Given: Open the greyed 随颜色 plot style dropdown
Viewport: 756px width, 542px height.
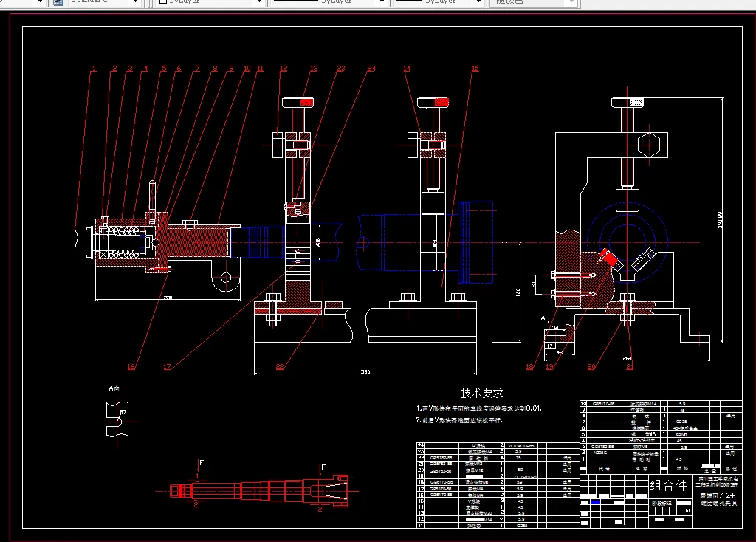Looking at the screenshot, I should tap(572, 2).
